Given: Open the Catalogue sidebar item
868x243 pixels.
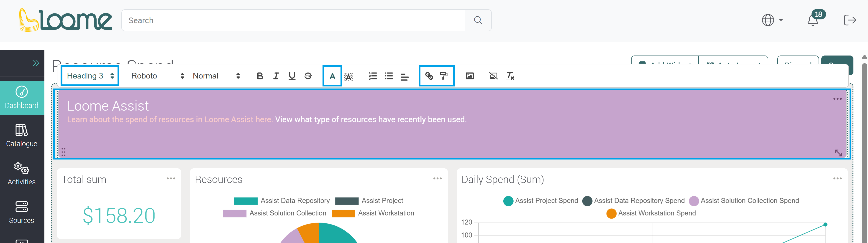Looking at the screenshot, I should (x=22, y=135).
